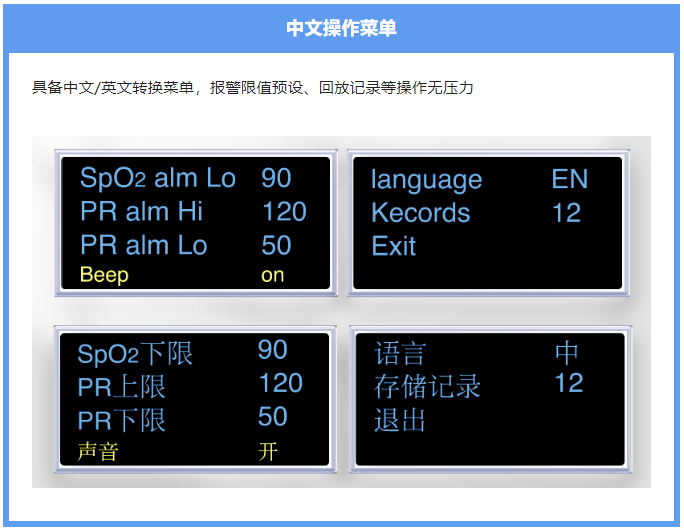Image resolution: width=684 pixels, height=531 pixels.
Task: Choose 退出 in the Chinese menu
Action: 400,420
